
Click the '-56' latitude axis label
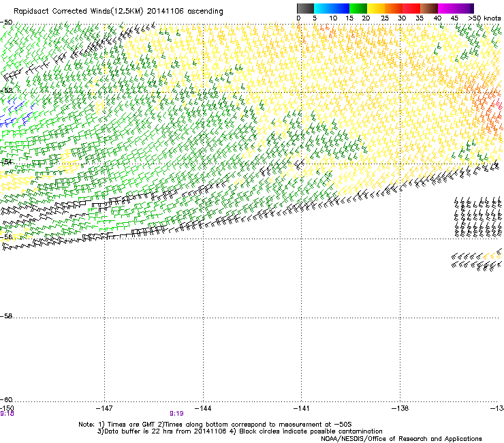pyautogui.click(x=6, y=237)
